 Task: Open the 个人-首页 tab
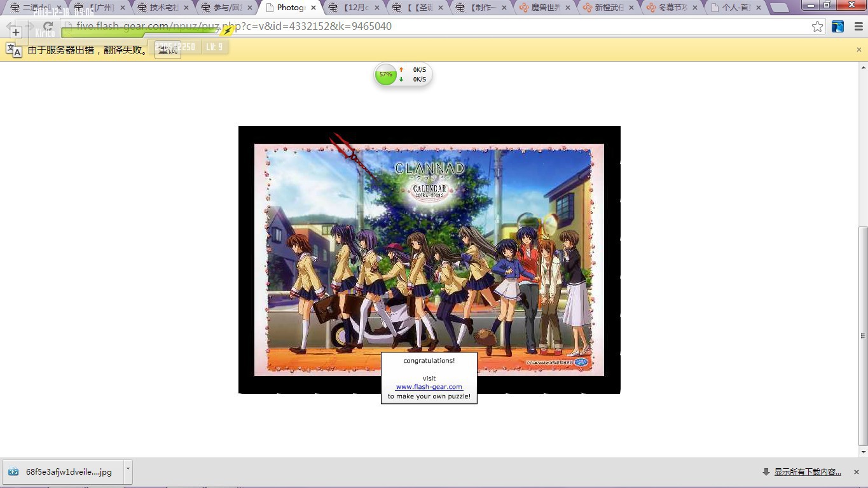pyautogui.click(x=736, y=8)
